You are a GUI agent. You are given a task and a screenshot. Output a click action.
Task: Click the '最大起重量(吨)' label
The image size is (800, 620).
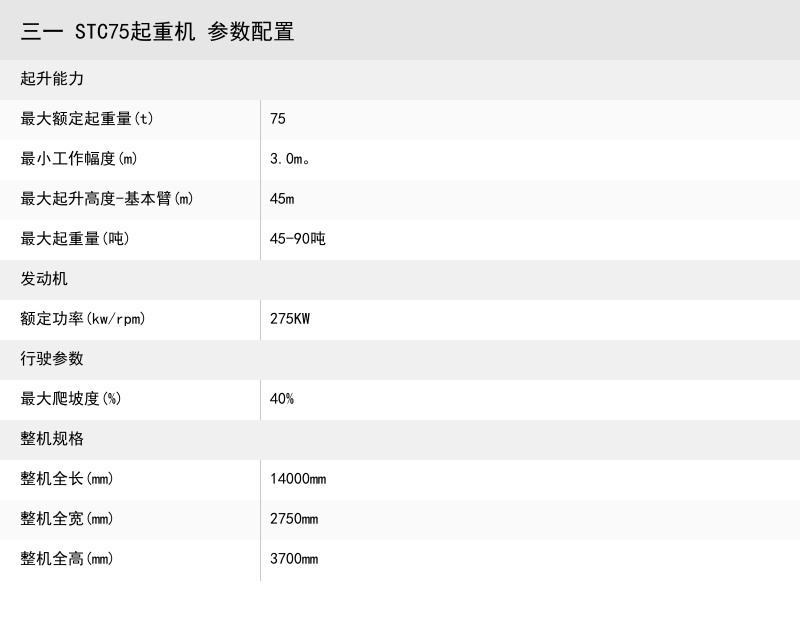pyautogui.click(x=75, y=238)
